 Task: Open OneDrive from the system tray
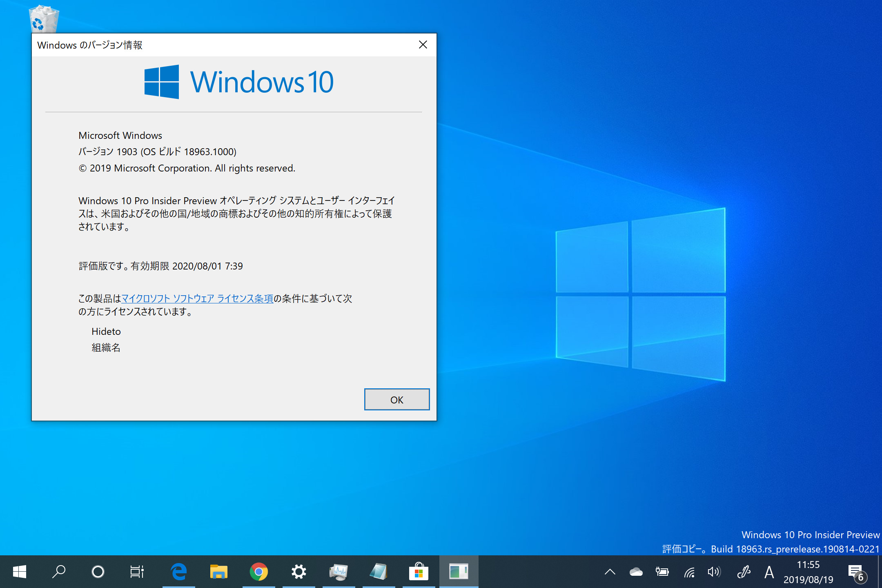pyautogui.click(x=637, y=572)
